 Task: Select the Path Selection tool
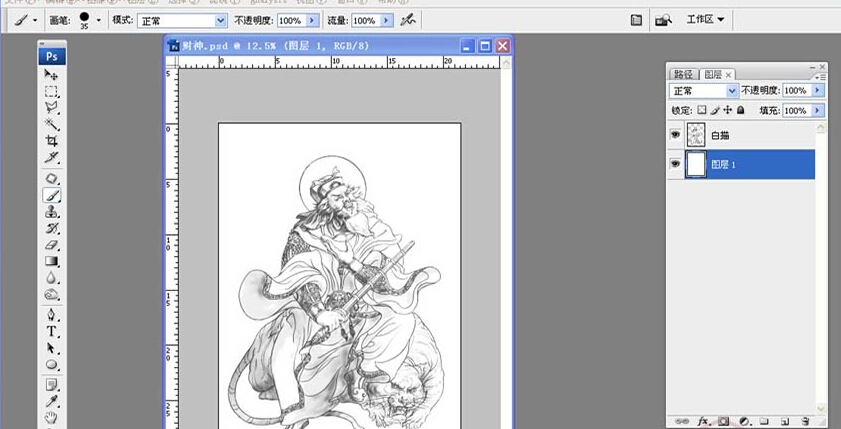pyautogui.click(x=51, y=348)
